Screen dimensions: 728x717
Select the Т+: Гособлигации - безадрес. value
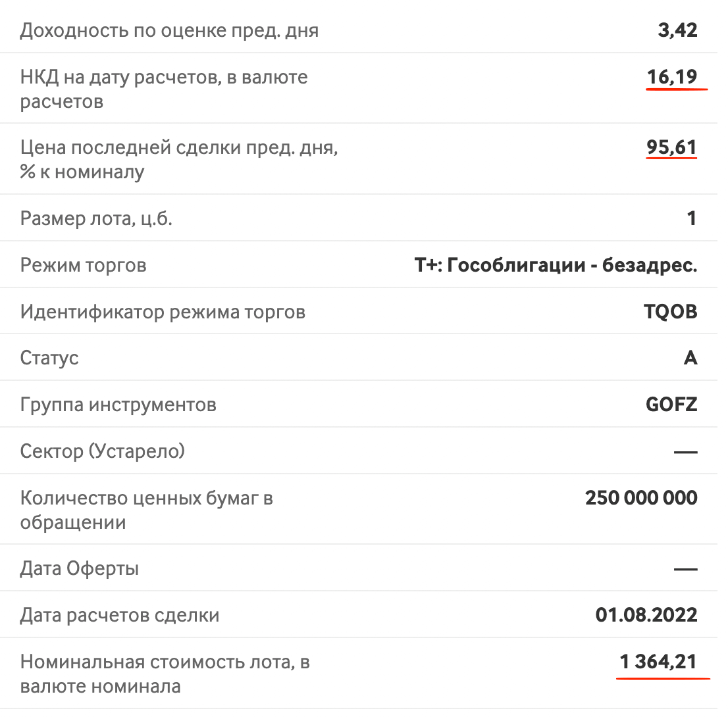(x=556, y=265)
